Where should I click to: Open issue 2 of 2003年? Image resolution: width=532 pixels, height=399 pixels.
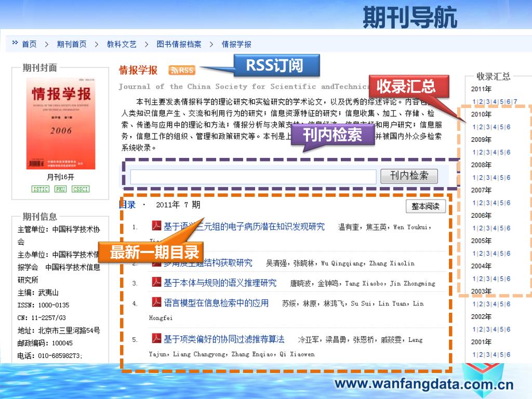point(481,304)
